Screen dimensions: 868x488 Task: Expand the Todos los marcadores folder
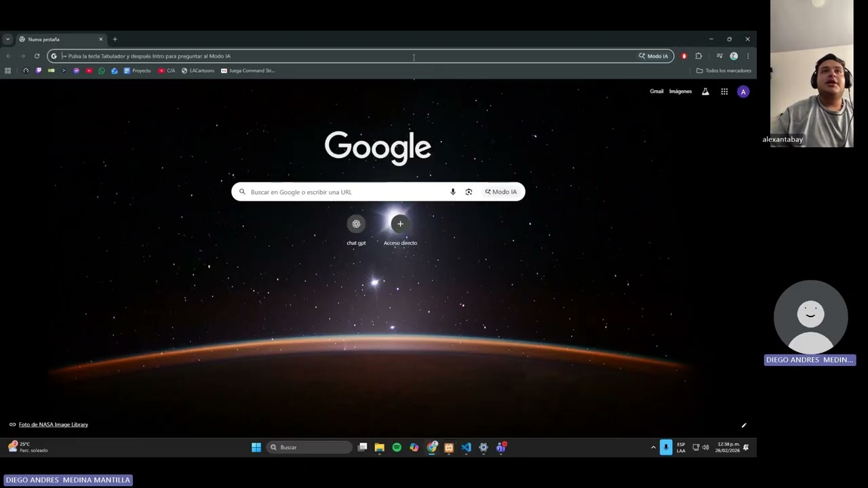pyautogui.click(x=724, y=70)
